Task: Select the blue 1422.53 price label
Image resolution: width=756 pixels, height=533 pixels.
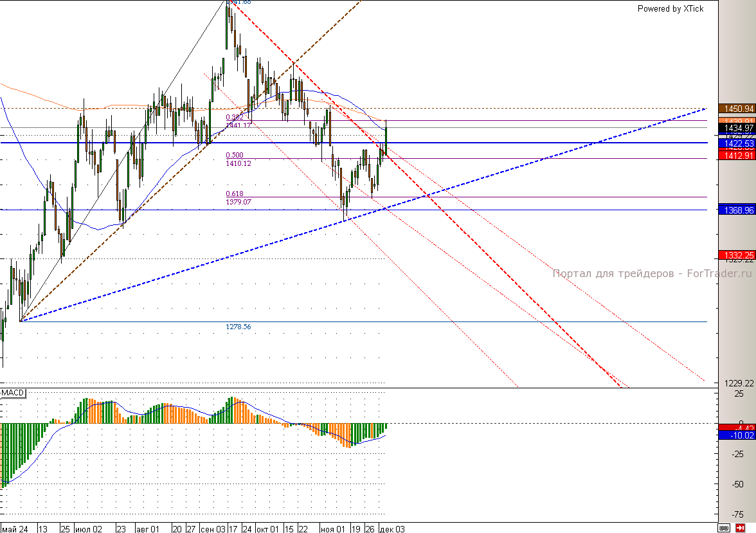Action: [737, 143]
